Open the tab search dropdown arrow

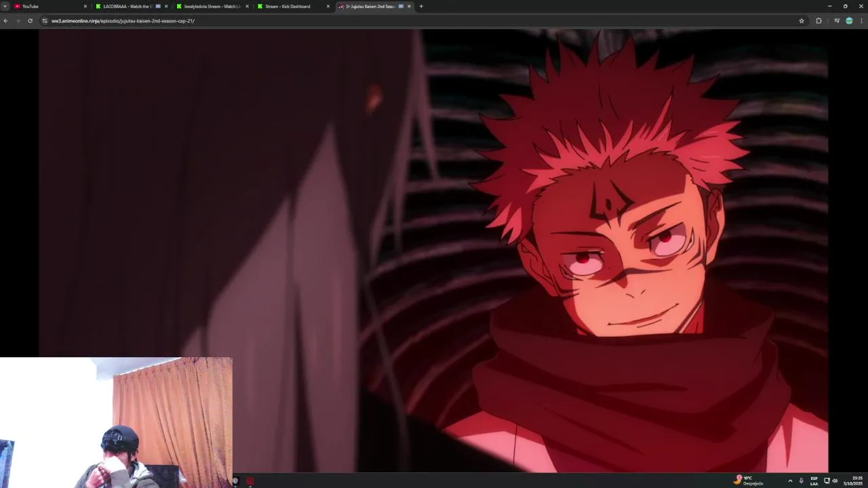(x=5, y=6)
